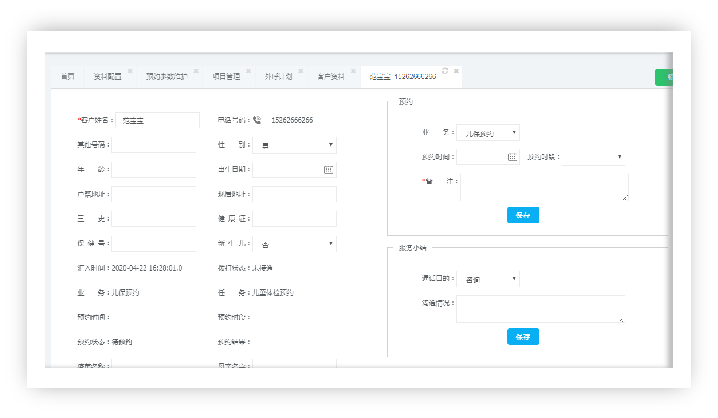This screenshot has width=718, height=418.
Task: Switch to the 项目管理 tab
Action: (x=226, y=76)
